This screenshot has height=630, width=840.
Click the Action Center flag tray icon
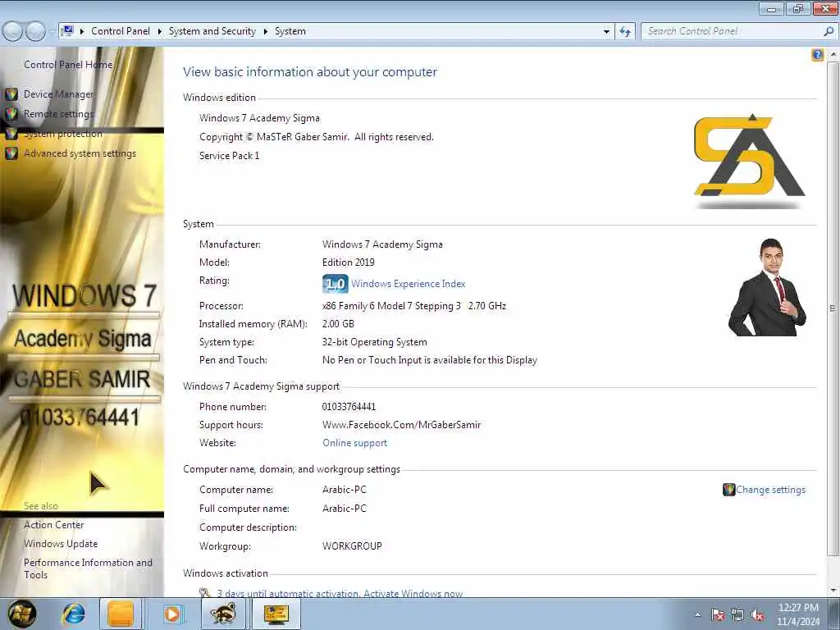pyautogui.click(x=717, y=615)
